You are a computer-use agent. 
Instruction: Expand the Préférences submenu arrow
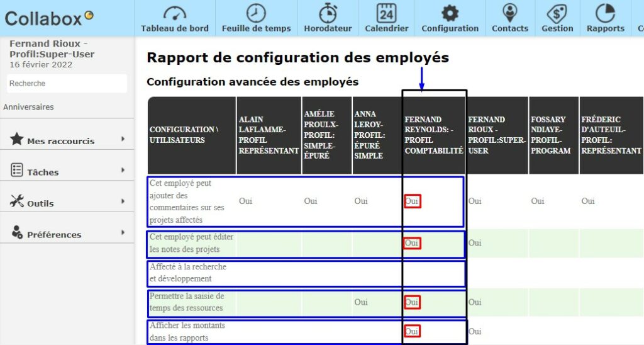coord(123,233)
